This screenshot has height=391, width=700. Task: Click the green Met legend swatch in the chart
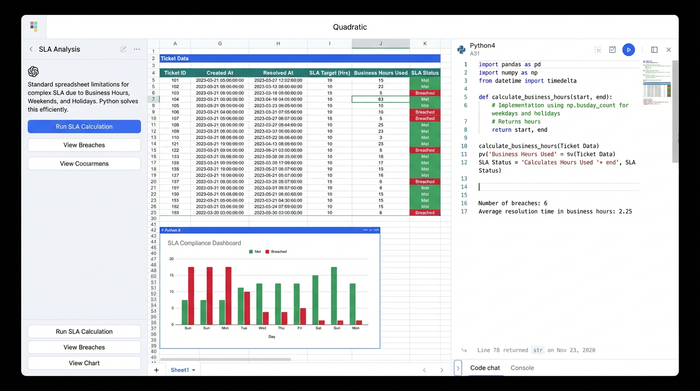pyautogui.click(x=250, y=252)
